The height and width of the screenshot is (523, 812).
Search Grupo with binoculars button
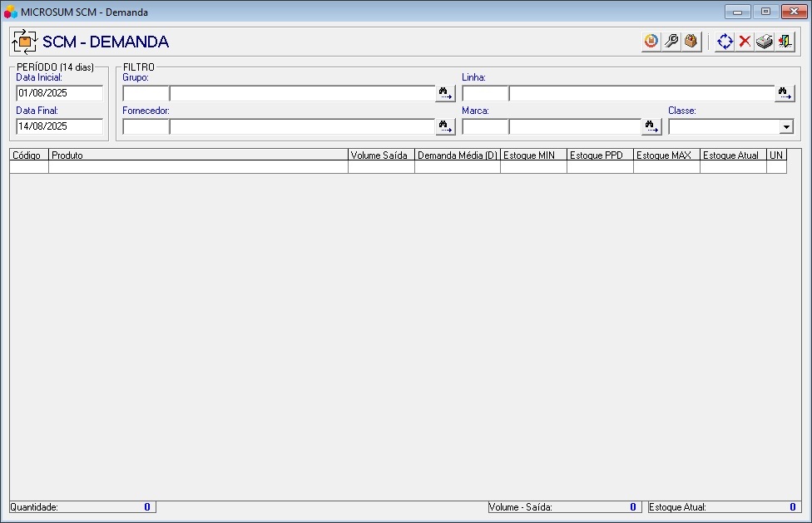(x=446, y=93)
